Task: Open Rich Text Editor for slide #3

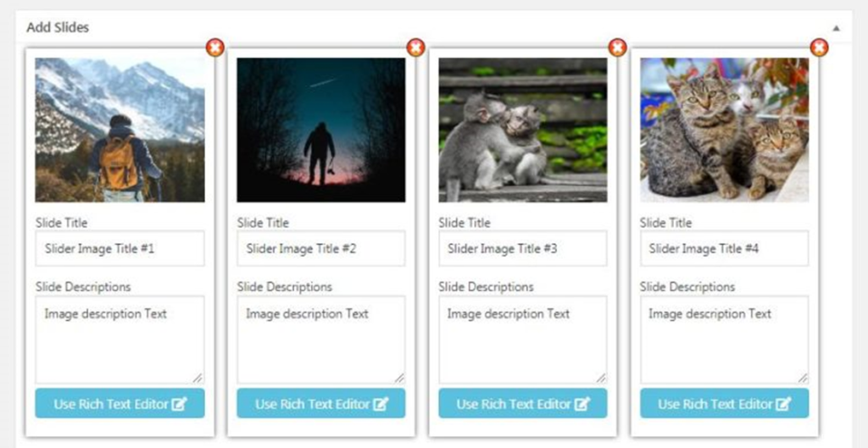Action: 522,404
